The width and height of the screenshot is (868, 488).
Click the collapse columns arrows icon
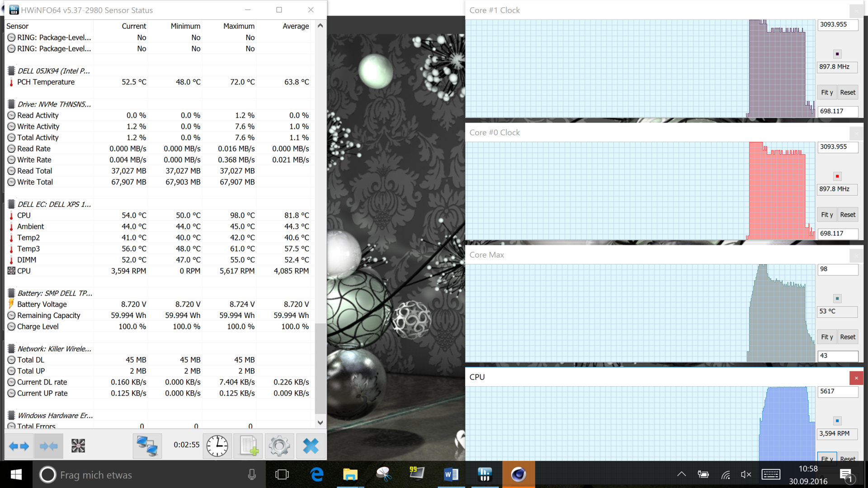49,446
